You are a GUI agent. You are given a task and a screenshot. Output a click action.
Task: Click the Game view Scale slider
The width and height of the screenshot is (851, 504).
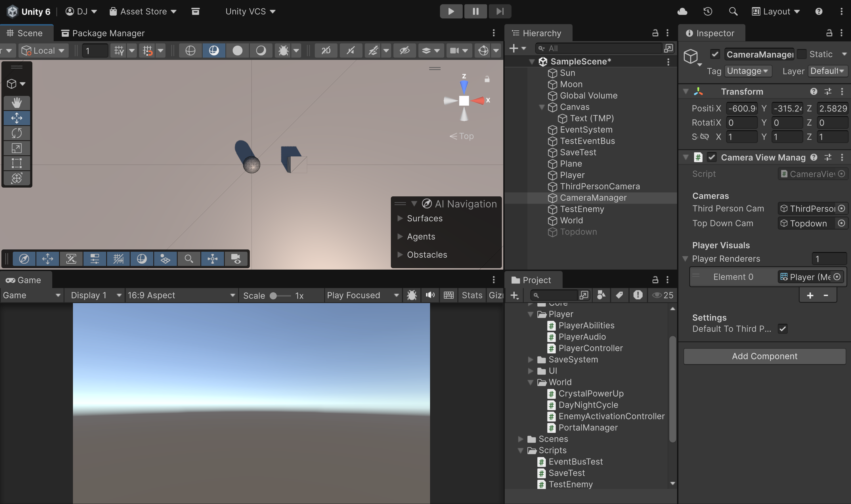pos(280,295)
